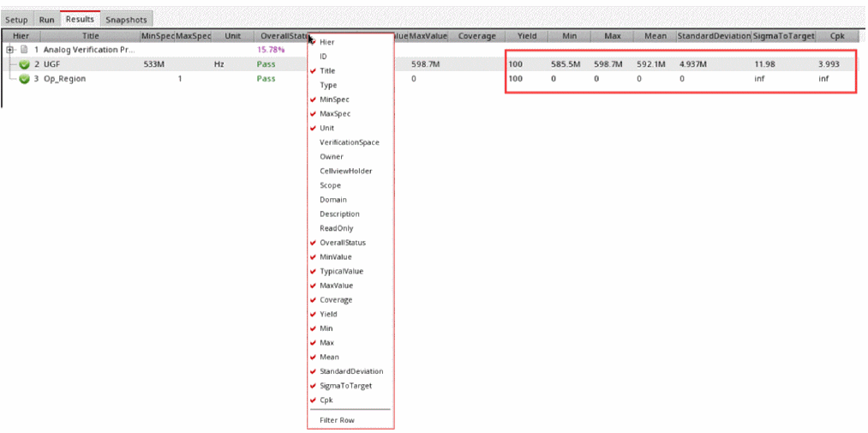This screenshot has height=433, width=868.
Task: Click the Mean column header
Action: coord(655,36)
